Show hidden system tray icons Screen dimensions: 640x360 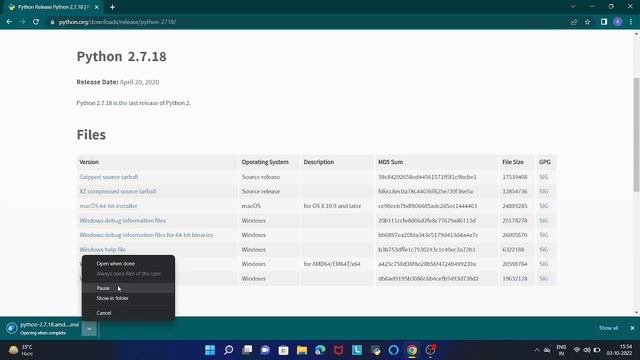click(x=537, y=350)
